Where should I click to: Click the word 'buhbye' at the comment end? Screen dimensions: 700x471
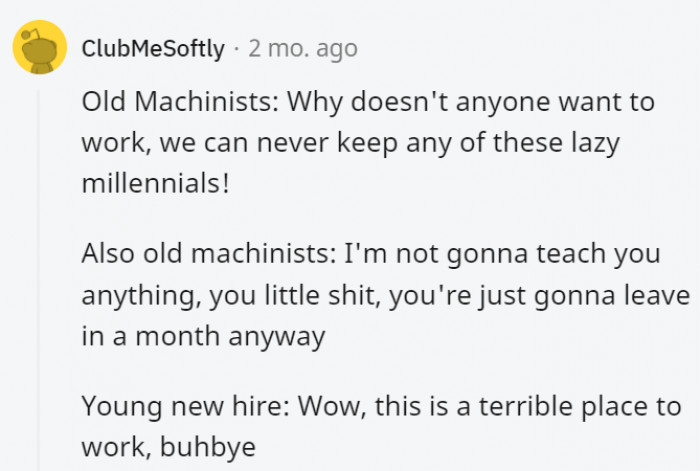pyautogui.click(x=208, y=447)
